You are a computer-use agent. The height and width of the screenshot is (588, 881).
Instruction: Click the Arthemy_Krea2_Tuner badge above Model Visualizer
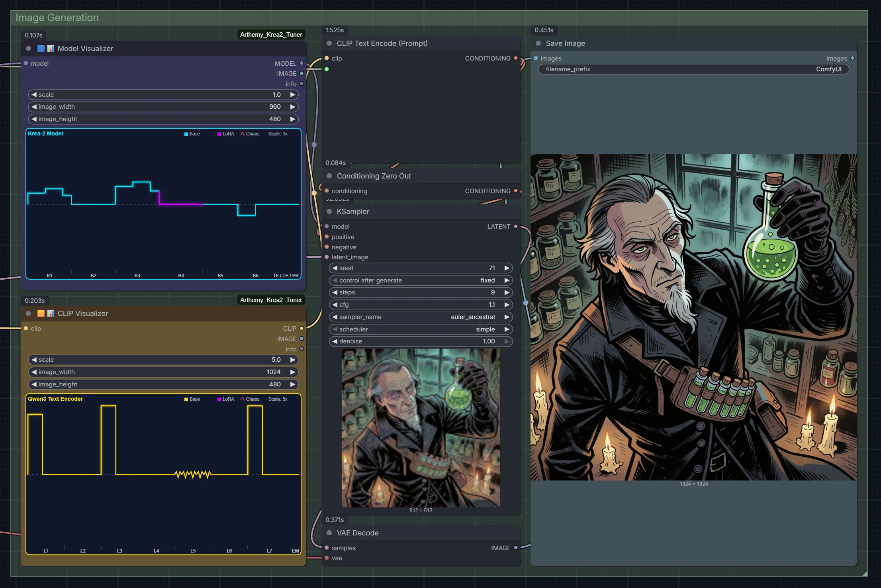click(271, 35)
